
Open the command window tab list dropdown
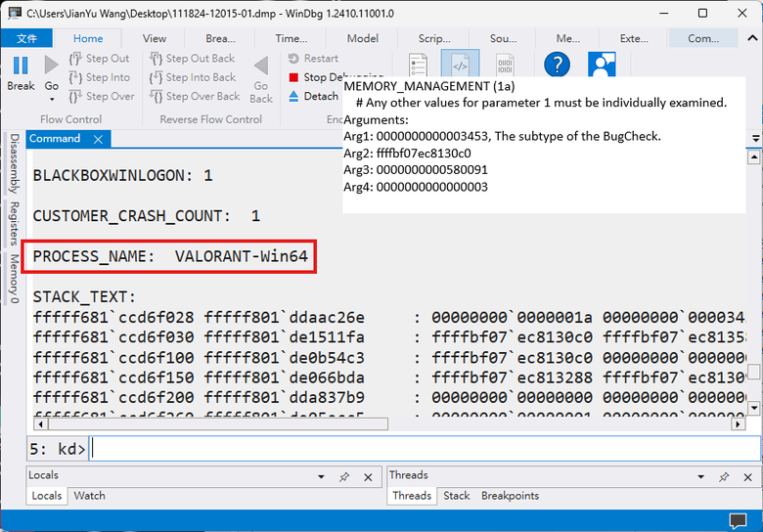click(x=756, y=139)
